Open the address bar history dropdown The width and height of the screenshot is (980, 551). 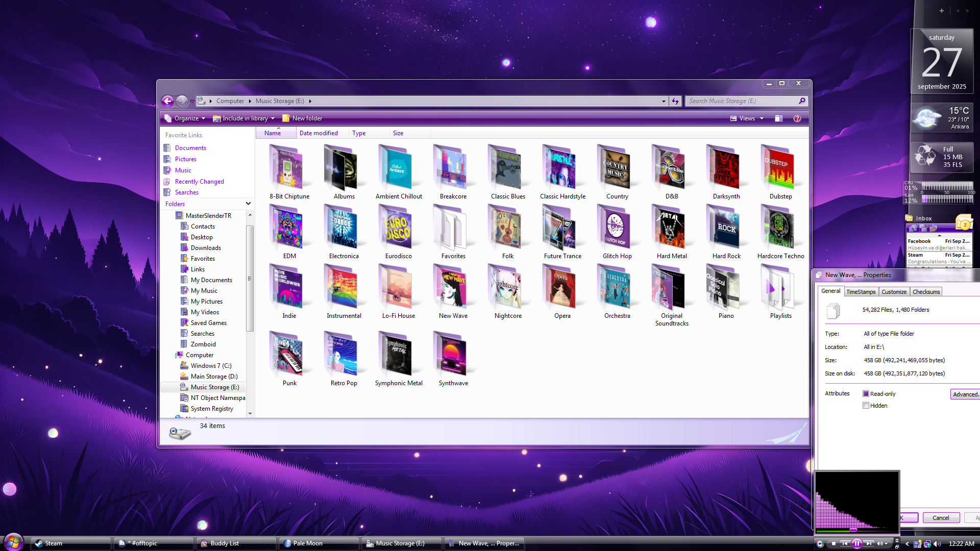coord(664,101)
